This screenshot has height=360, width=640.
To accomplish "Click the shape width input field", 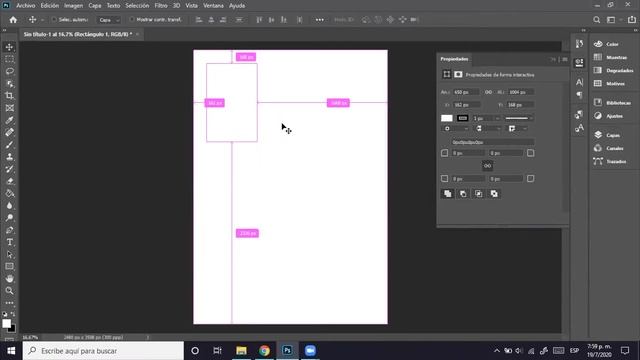I will coord(466,92).
